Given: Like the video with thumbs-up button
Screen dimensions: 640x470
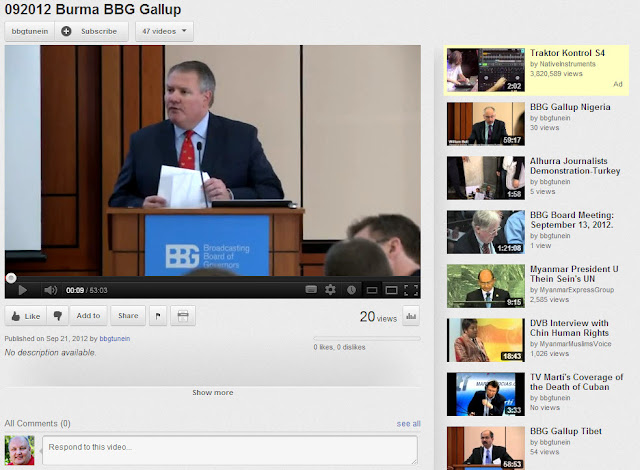Looking at the screenshot, I should (x=26, y=316).
